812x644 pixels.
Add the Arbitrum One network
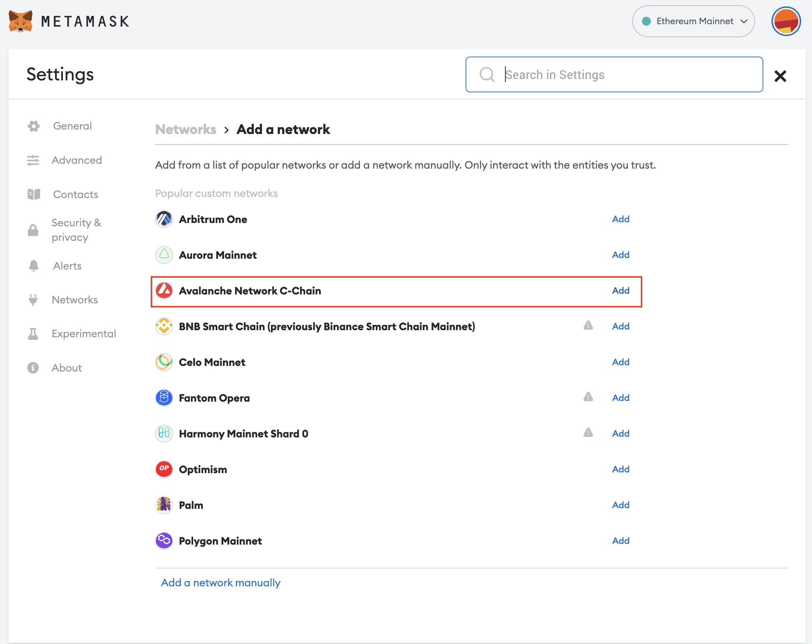pyautogui.click(x=621, y=219)
